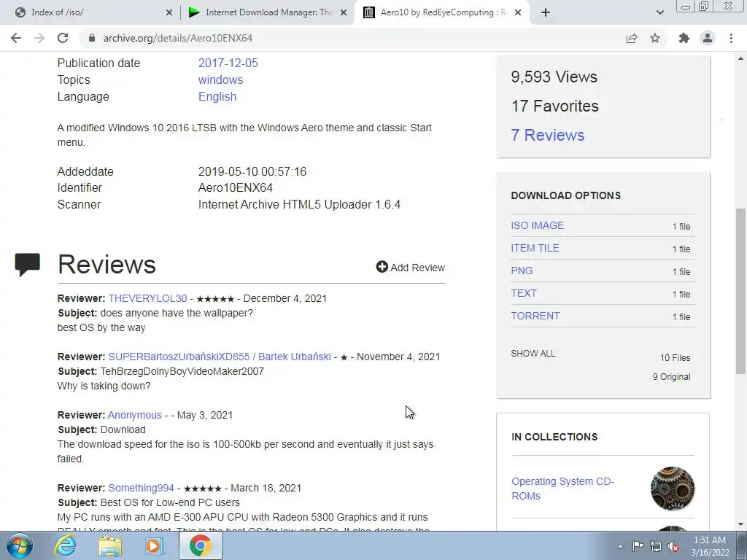The image size is (747, 560).
Task: Go back using the browser back arrow
Action: coord(16,38)
